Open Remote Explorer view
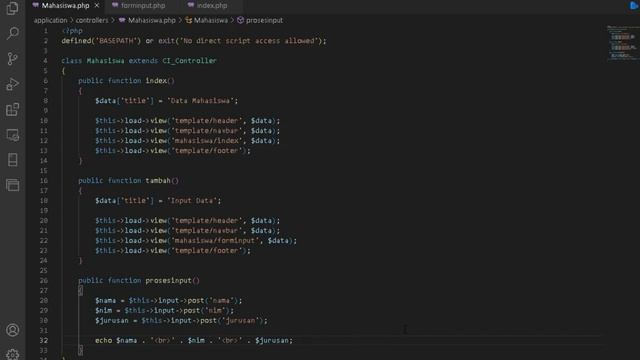This screenshot has height=360, width=640. pos(13,135)
